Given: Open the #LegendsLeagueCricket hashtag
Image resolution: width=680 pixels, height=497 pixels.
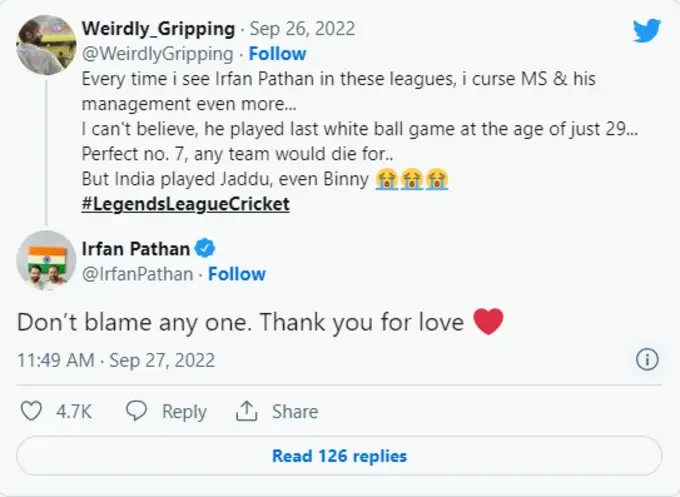Looking at the screenshot, I should click(x=185, y=204).
